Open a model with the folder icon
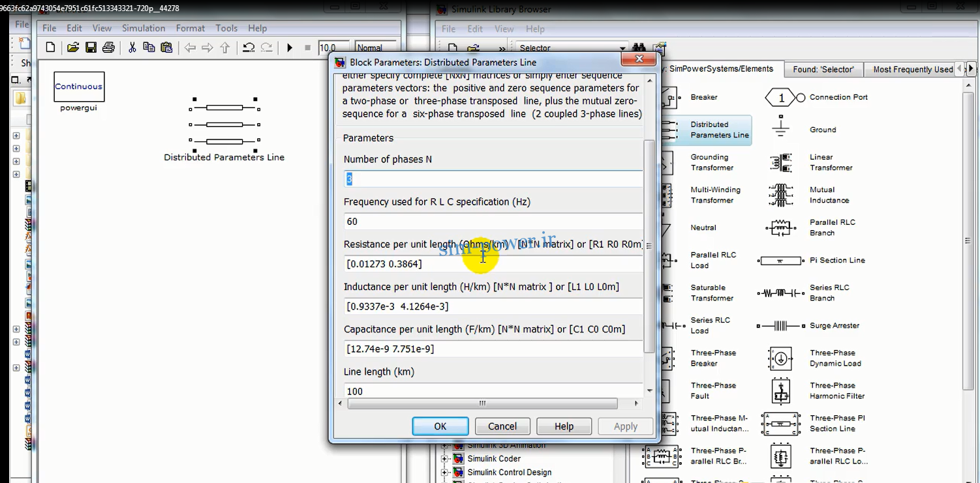 [73, 48]
